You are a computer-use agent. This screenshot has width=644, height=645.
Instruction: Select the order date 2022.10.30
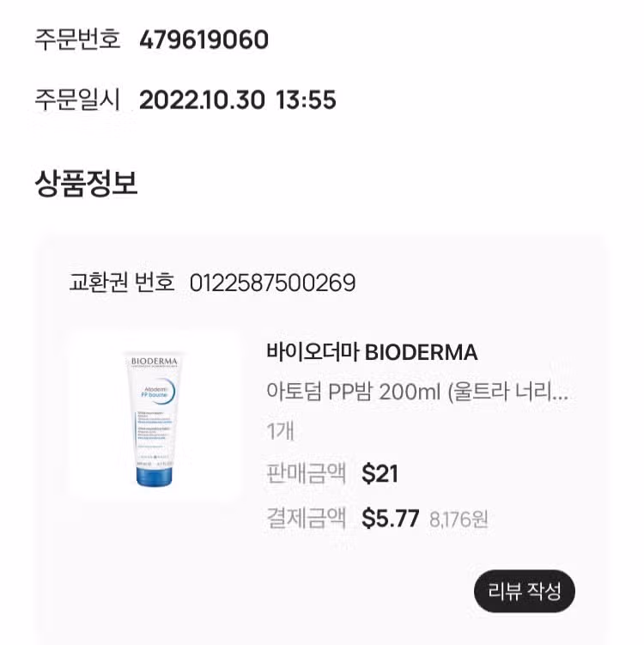point(202,100)
